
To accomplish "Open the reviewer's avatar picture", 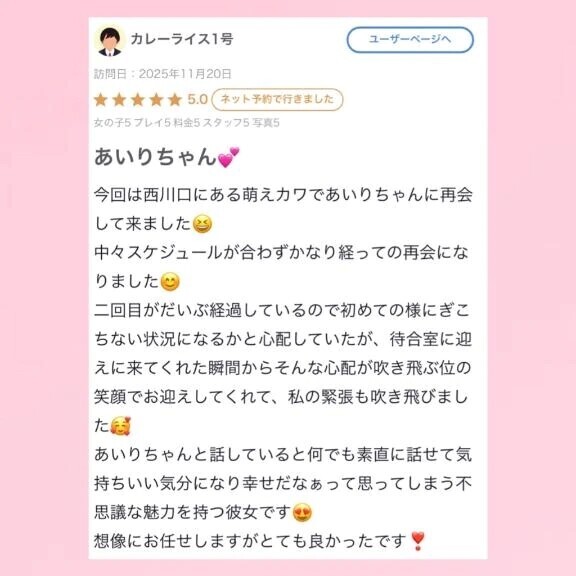I will tap(109, 41).
